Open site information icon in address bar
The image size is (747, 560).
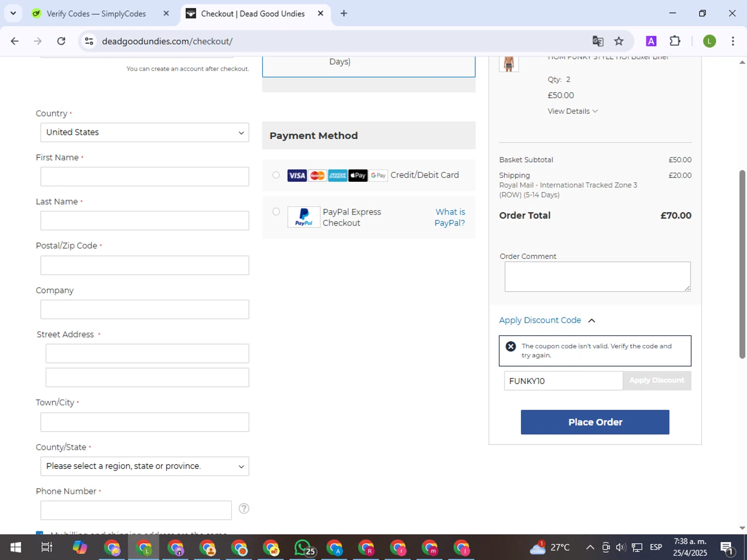click(89, 41)
